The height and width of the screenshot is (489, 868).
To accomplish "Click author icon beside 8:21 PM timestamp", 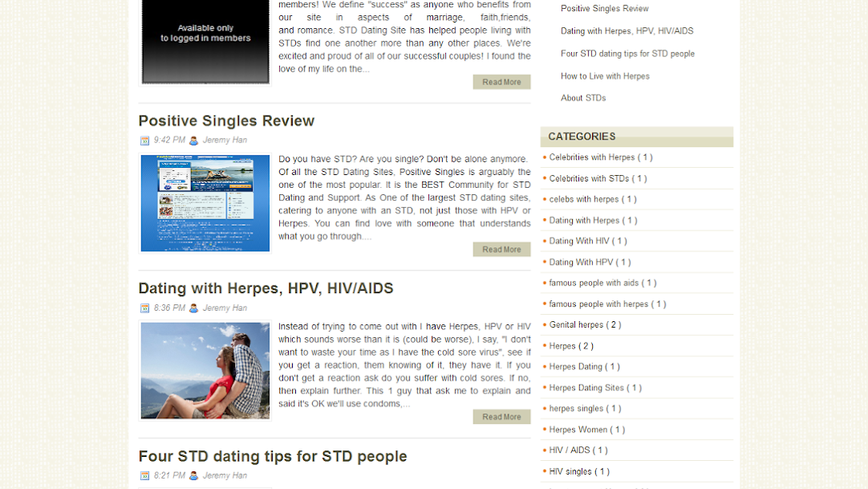I will tap(194, 475).
